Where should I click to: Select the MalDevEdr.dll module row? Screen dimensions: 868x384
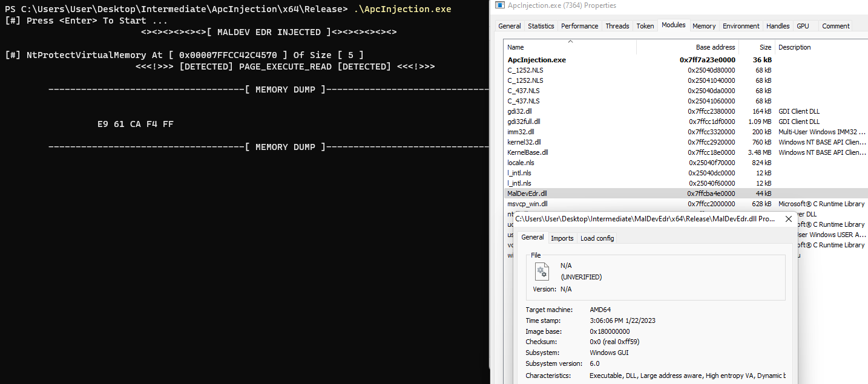(x=527, y=194)
